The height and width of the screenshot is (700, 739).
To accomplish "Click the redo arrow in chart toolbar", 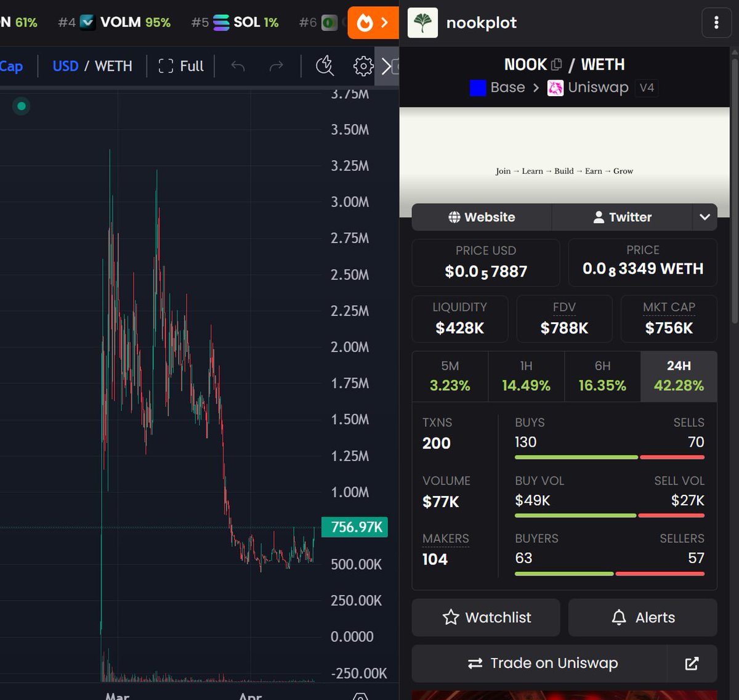I will pyautogui.click(x=277, y=66).
